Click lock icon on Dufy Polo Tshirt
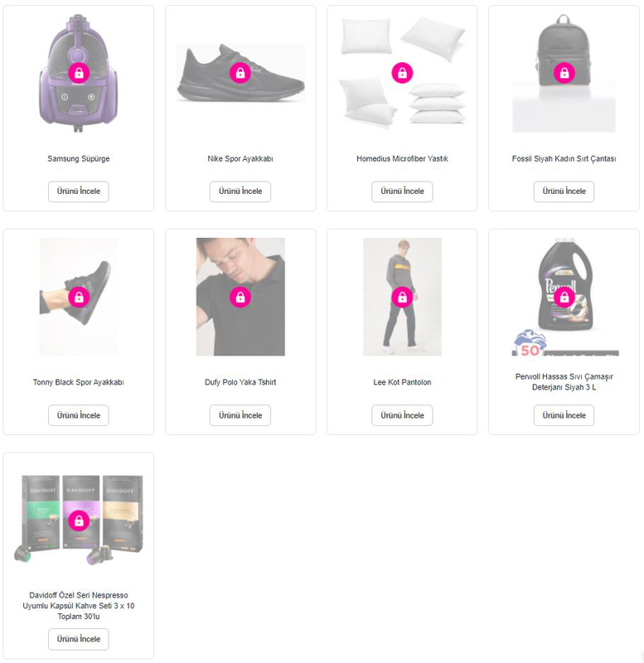The image size is (644, 663). click(x=240, y=298)
